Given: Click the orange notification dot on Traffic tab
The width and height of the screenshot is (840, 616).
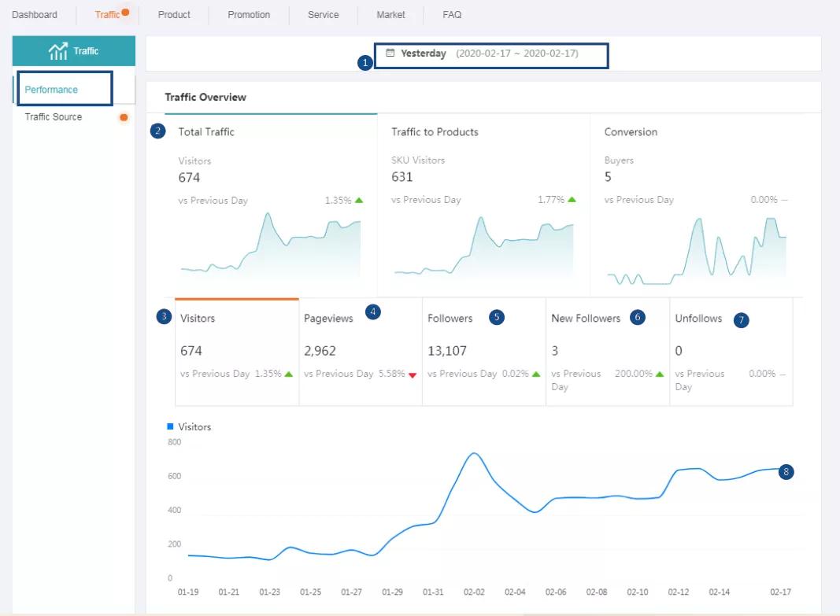Looking at the screenshot, I should (x=125, y=12).
